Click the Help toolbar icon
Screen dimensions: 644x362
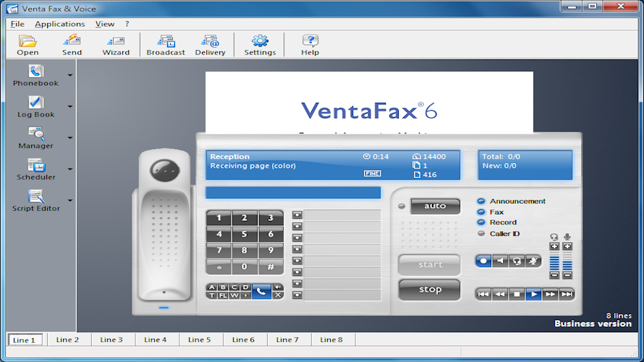click(310, 45)
